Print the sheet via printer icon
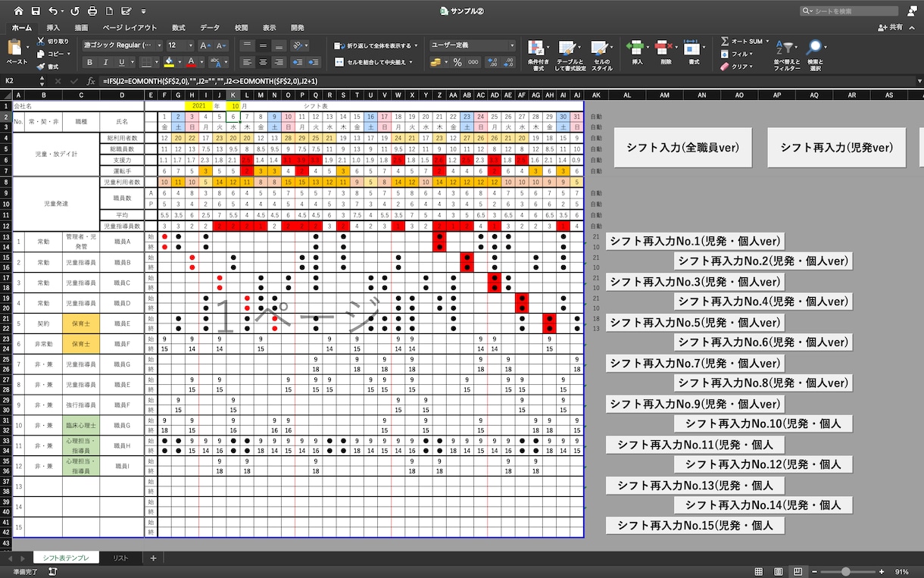Viewport: 924px width, 578px height. point(92,11)
